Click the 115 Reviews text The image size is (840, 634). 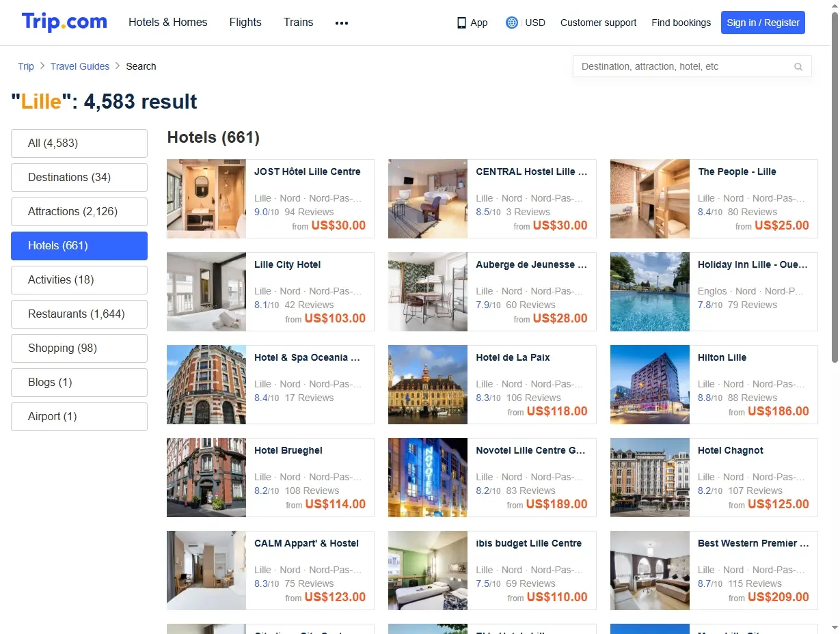pos(755,583)
